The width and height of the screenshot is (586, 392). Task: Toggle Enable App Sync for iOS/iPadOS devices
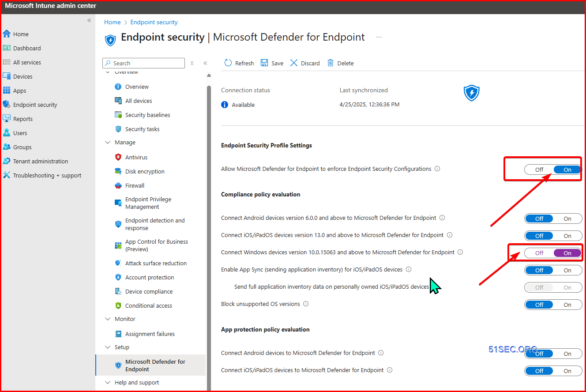coord(553,270)
